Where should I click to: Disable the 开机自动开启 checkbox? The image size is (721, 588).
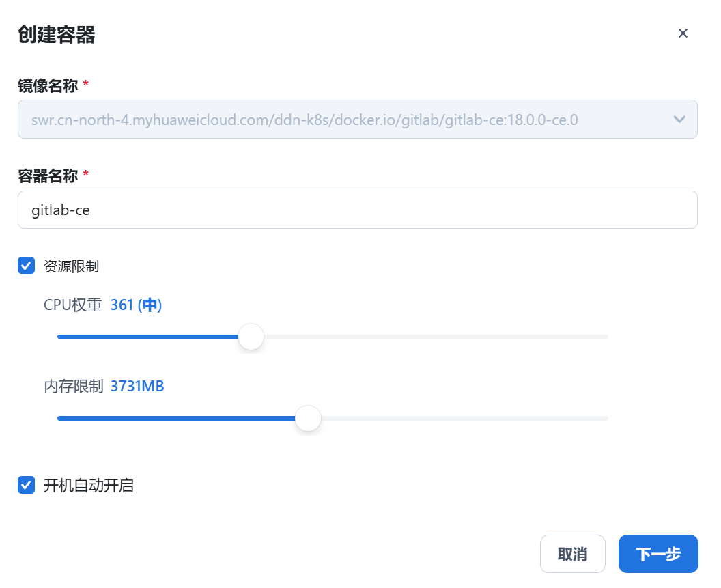27,486
